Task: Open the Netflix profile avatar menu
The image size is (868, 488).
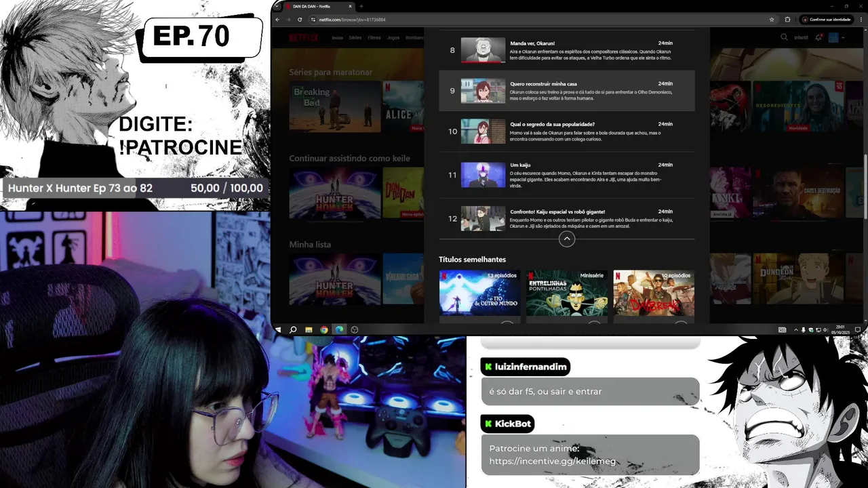Action: (x=833, y=37)
